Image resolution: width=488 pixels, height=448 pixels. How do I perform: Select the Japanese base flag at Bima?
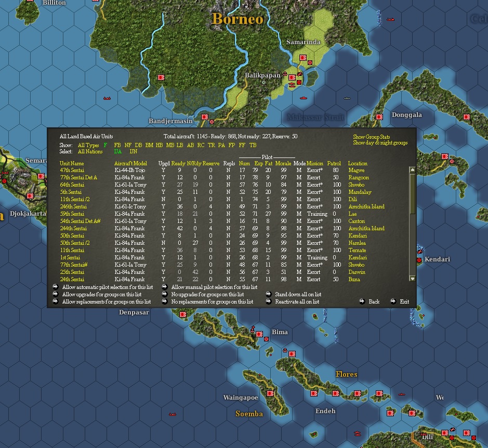(259, 334)
